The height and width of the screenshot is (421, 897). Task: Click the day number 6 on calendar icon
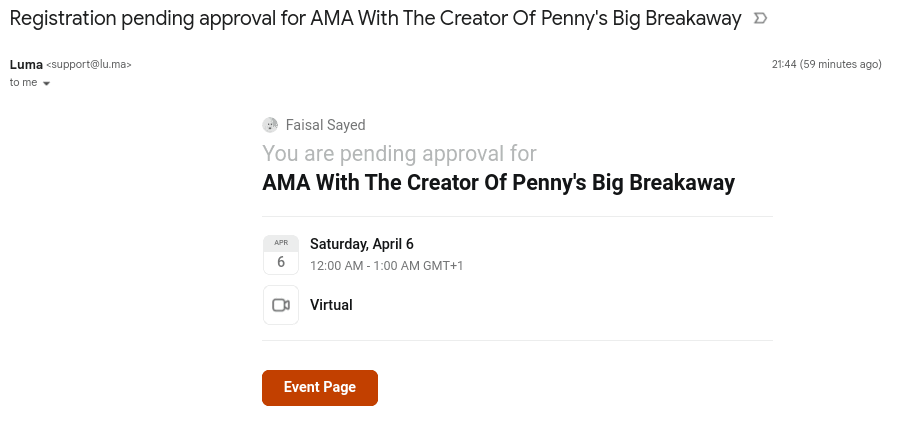[x=281, y=262]
